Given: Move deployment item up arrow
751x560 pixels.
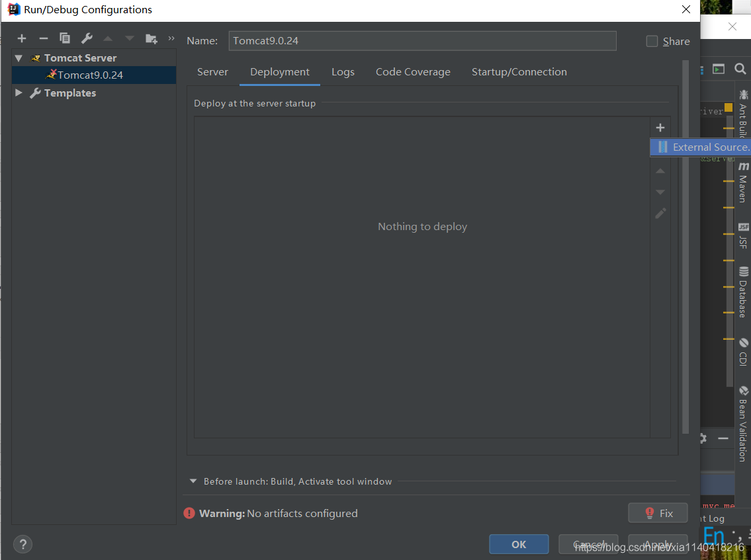Looking at the screenshot, I should [x=660, y=171].
